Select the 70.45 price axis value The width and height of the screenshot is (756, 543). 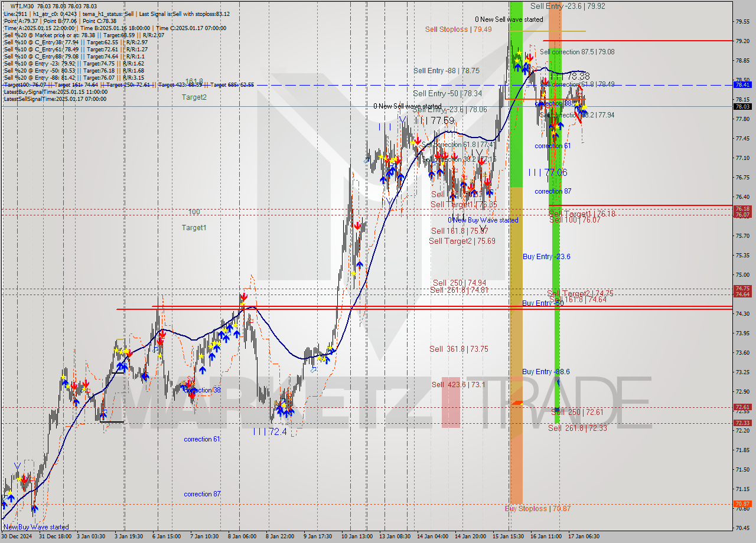(742, 528)
